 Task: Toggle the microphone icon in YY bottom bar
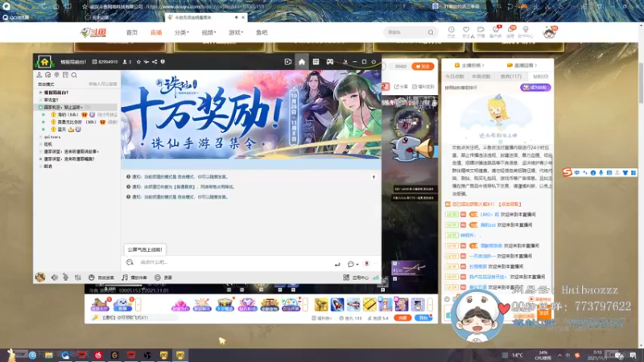[66, 278]
